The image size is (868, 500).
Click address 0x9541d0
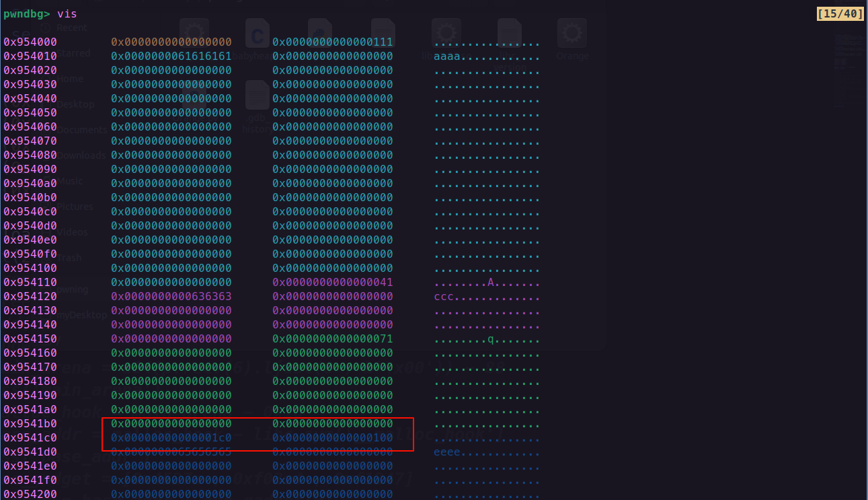pyautogui.click(x=30, y=452)
